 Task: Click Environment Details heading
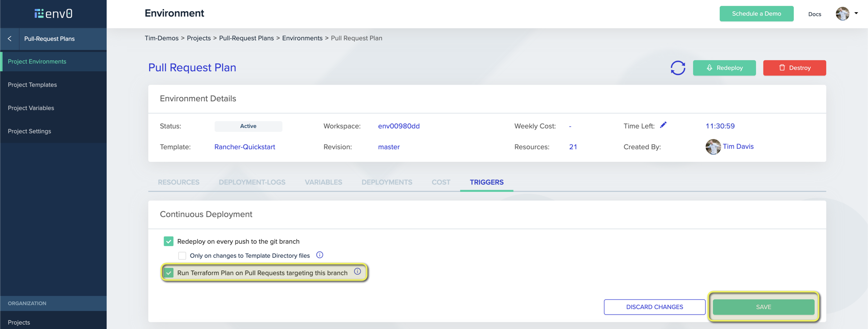[198, 98]
